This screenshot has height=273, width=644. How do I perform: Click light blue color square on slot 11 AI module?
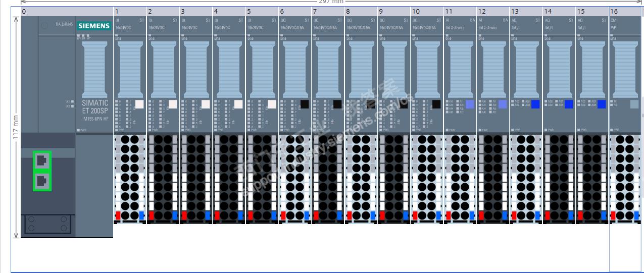(x=470, y=104)
